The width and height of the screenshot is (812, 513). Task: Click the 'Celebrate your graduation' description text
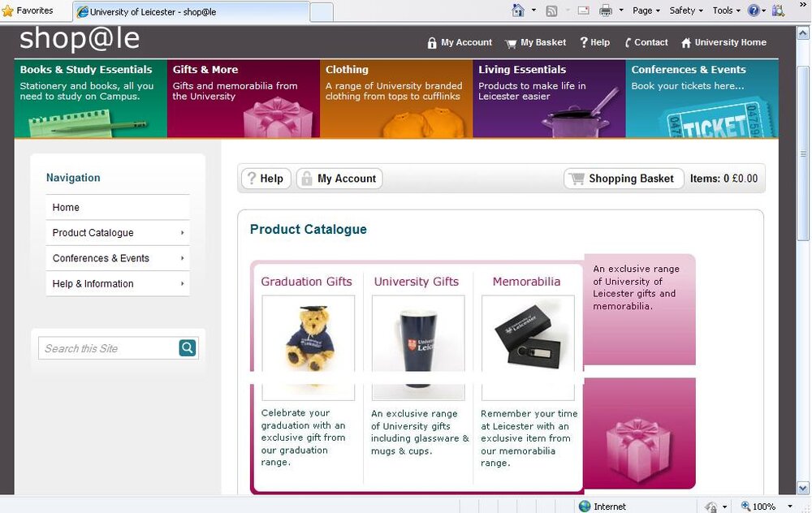304,438
